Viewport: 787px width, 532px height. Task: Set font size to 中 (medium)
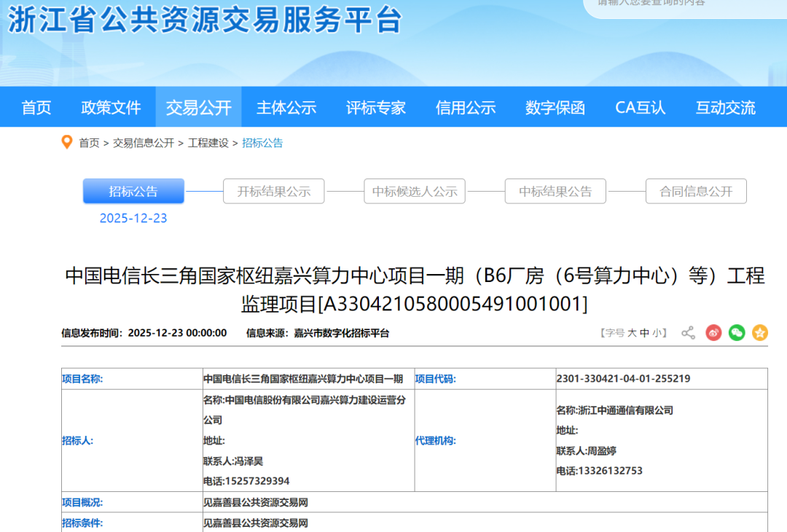point(645,333)
